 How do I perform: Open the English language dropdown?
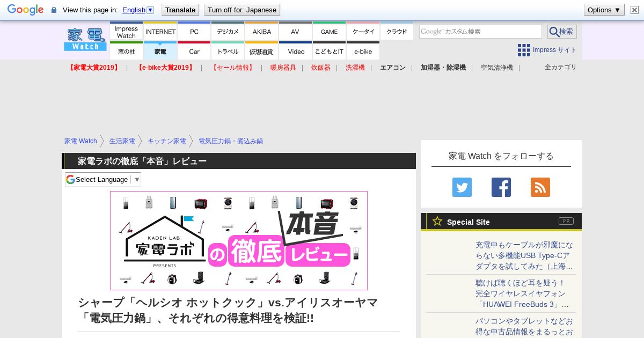click(x=138, y=10)
